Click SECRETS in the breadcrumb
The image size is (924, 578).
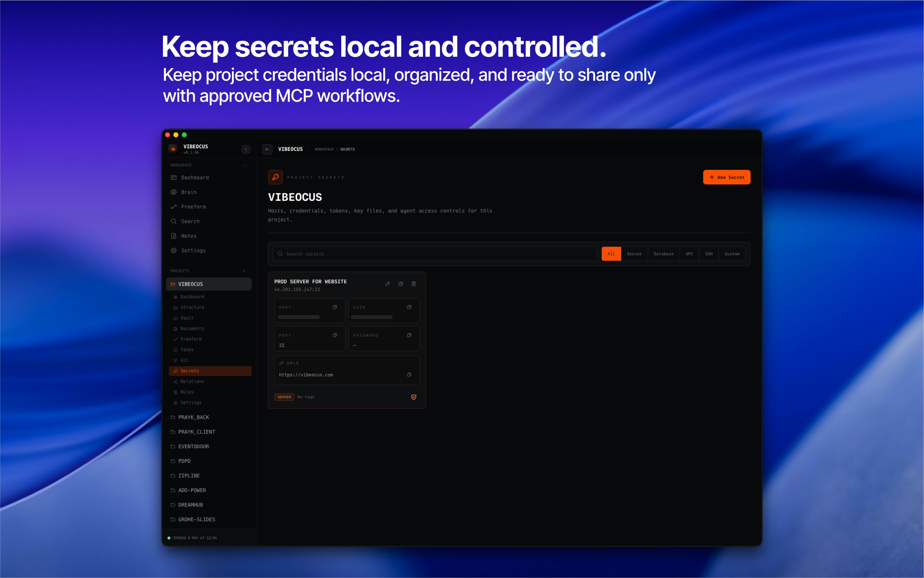click(x=347, y=149)
